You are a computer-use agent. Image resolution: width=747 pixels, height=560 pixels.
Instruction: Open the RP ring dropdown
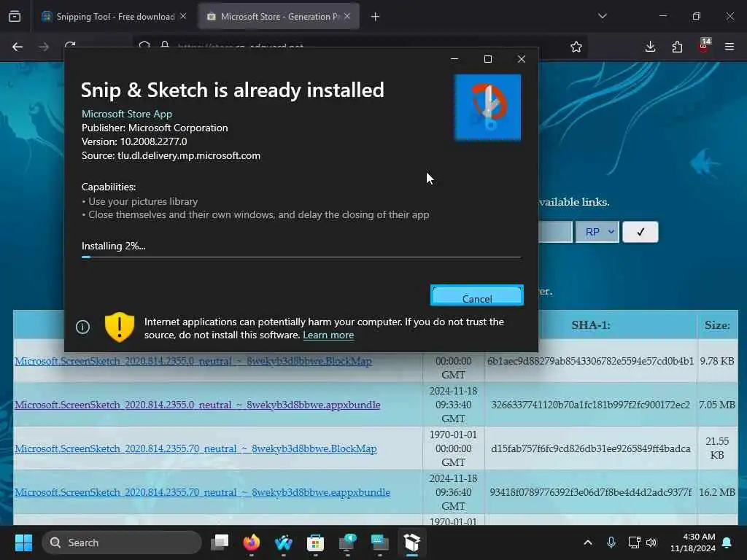click(x=597, y=232)
